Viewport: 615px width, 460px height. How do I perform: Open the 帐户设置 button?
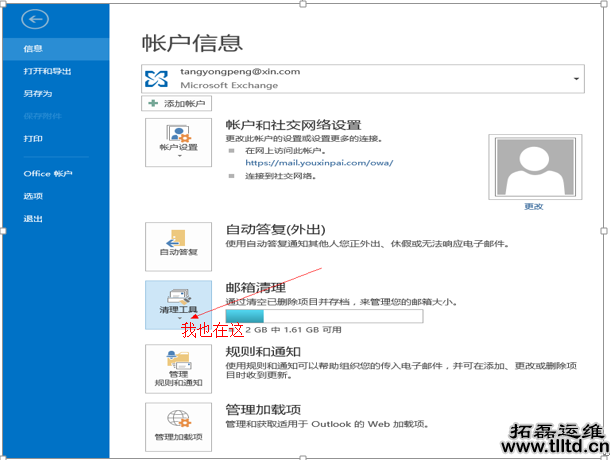tap(178, 142)
